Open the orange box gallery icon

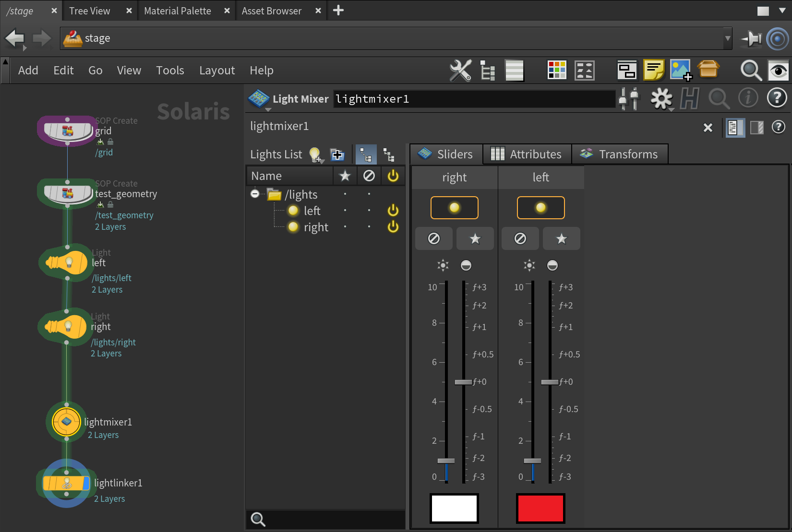pyautogui.click(x=708, y=70)
